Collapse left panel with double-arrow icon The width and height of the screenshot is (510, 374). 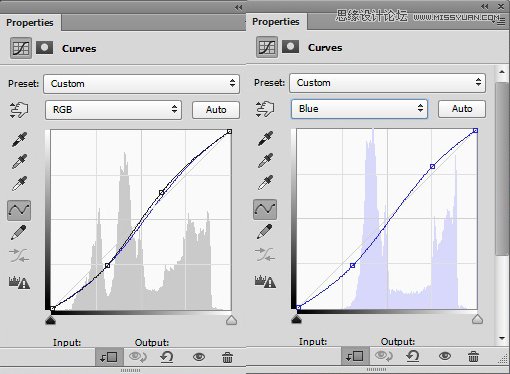point(238,7)
